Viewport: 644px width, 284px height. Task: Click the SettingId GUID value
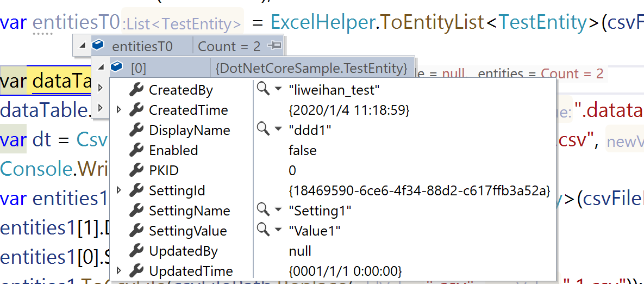pos(419,191)
